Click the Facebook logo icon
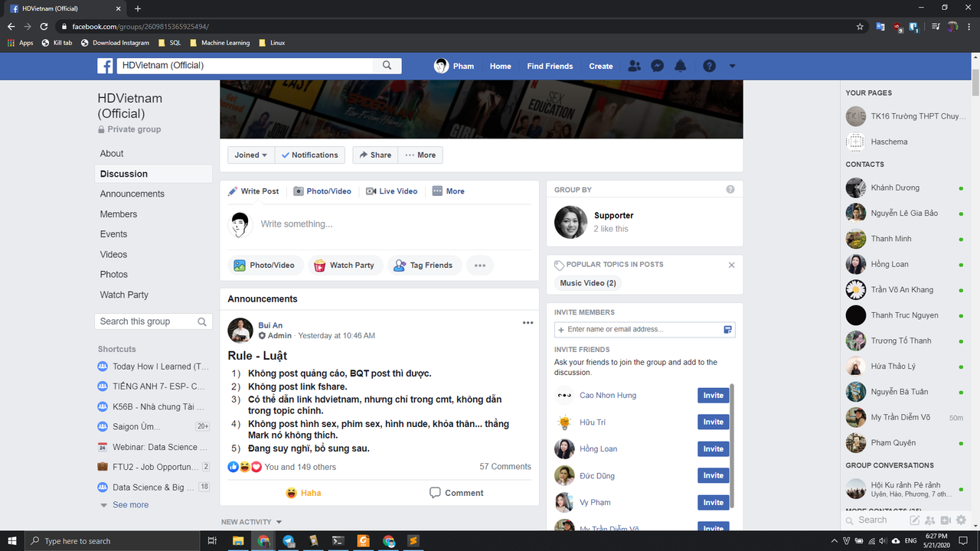Screen dimensions: 980x551 [105, 66]
